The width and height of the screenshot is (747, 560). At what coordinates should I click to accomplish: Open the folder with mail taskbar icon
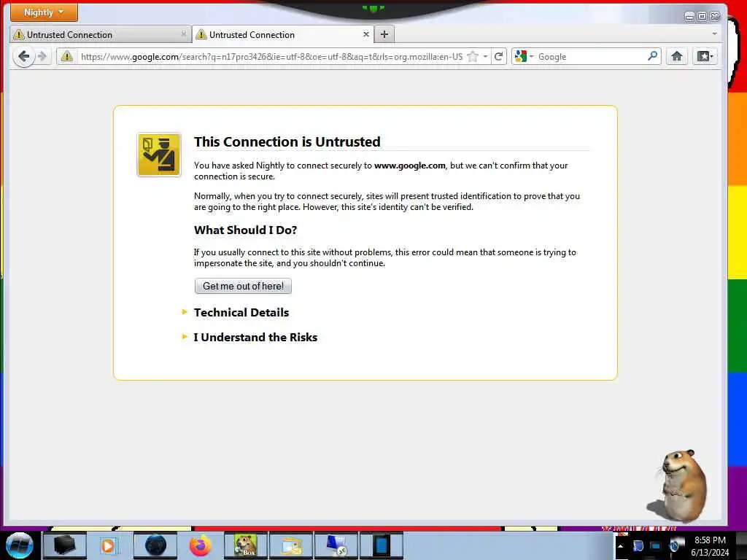(291, 545)
